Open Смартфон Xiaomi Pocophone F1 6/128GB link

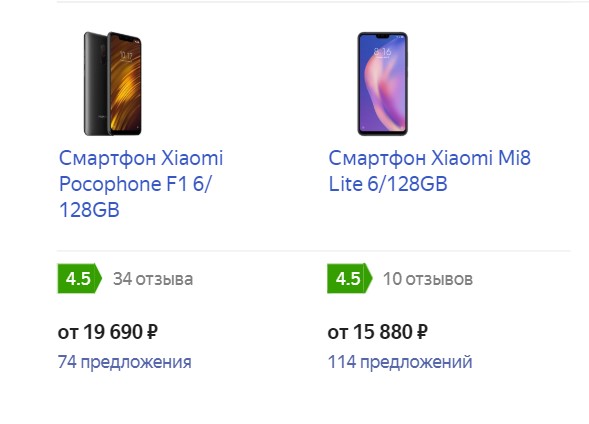point(141,184)
